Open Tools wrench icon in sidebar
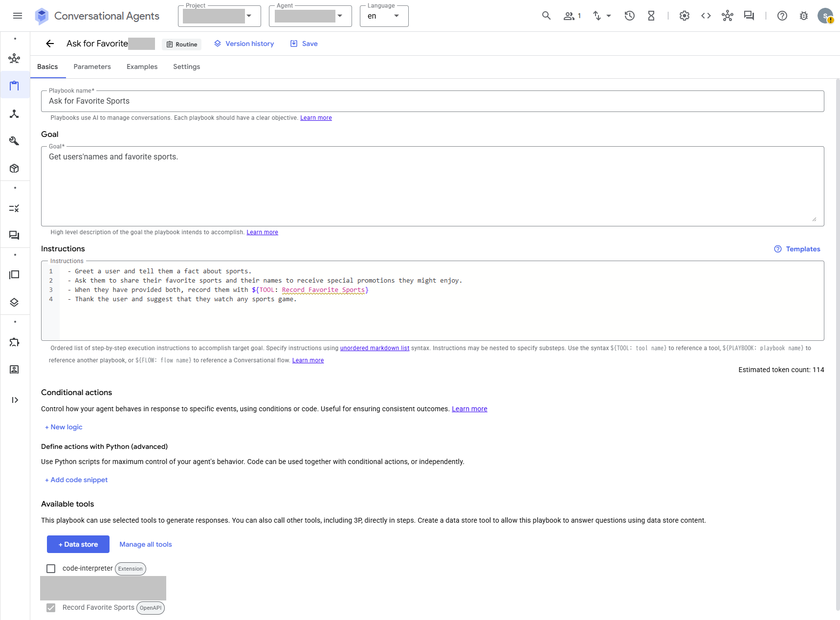The width and height of the screenshot is (840, 620). click(x=14, y=141)
